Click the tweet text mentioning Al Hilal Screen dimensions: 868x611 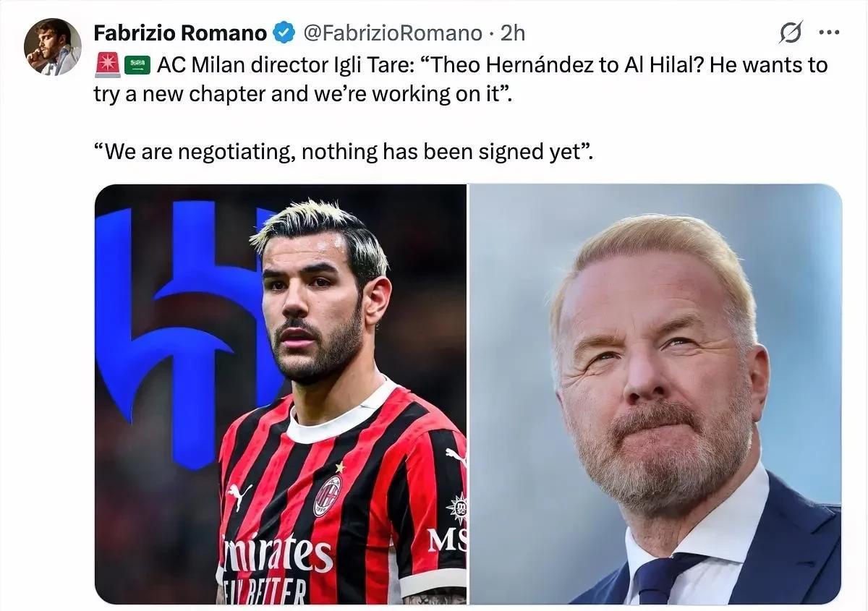460,80
